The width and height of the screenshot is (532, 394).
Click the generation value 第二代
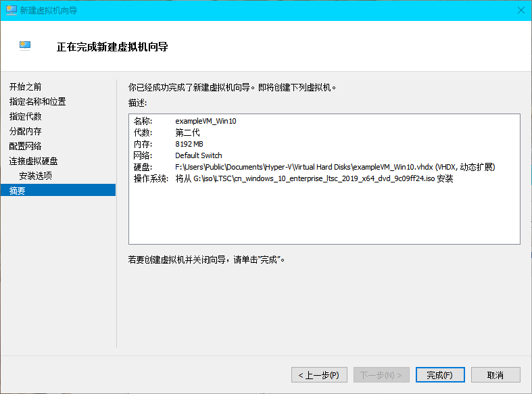tap(187, 132)
